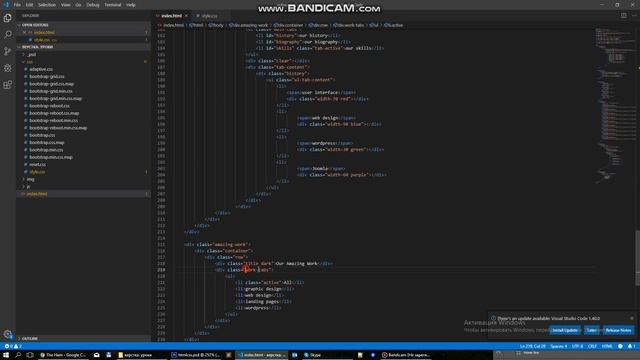Screen dimensions: 640x360
Task: Open the Help menu
Action: pos(131,5)
